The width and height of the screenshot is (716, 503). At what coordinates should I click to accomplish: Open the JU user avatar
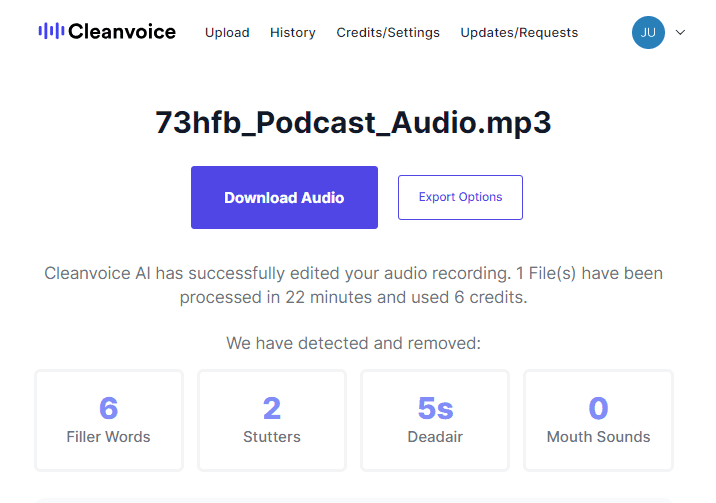tap(648, 32)
